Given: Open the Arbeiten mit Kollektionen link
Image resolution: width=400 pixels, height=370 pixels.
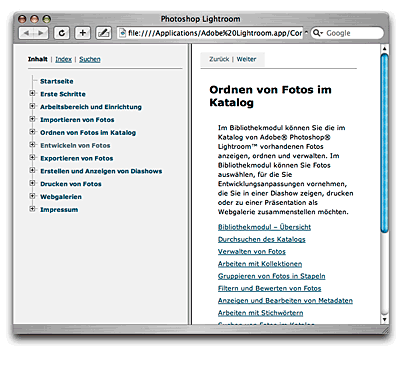Looking at the screenshot, I should tap(260, 264).
